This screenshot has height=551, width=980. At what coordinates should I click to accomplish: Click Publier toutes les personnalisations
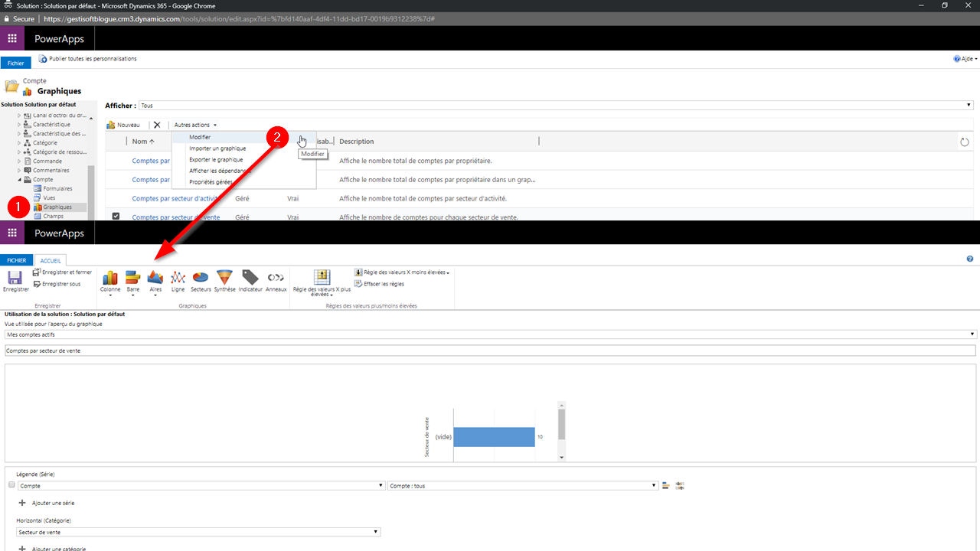(x=88, y=58)
